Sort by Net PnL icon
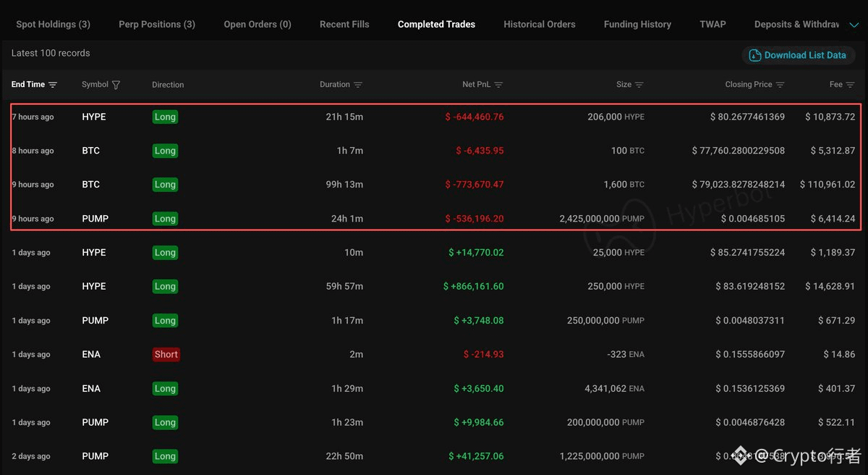 click(x=498, y=85)
